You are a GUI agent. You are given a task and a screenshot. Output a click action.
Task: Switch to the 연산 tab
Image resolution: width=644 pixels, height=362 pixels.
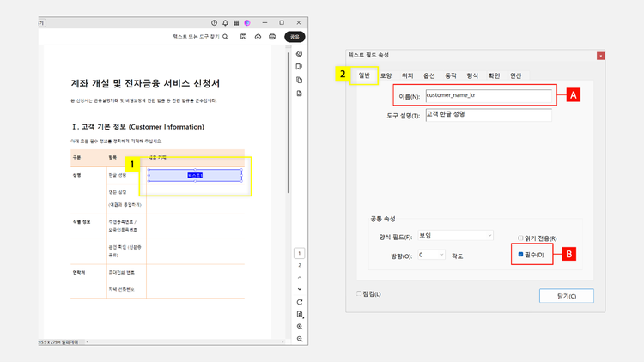click(x=516, y=75)
